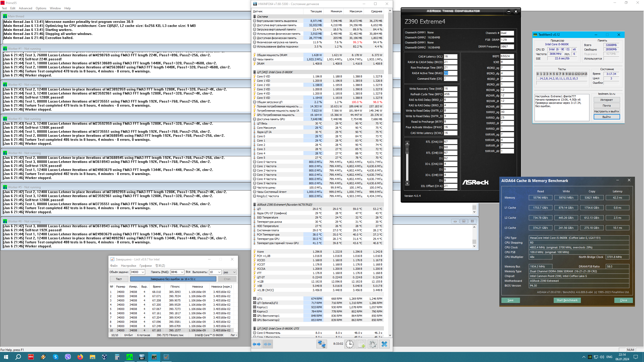The image size is (644, 362).
Task: Open LinX problem size dropdown 34000
Action: [x=143, y=272]
